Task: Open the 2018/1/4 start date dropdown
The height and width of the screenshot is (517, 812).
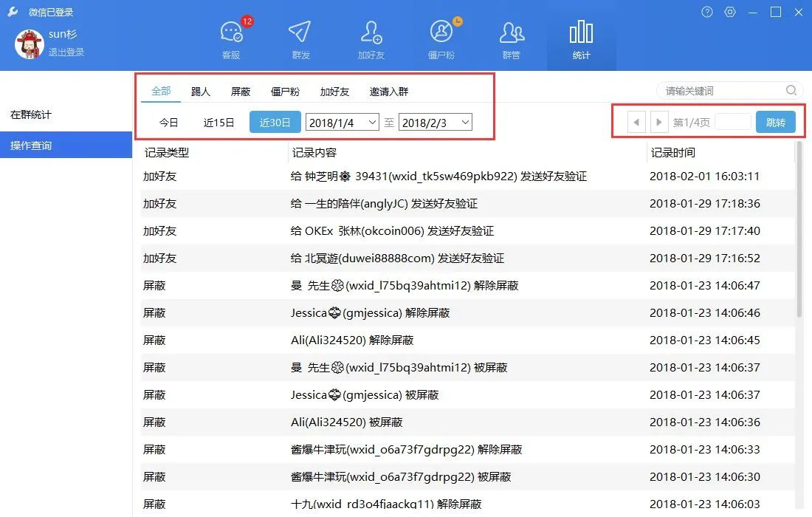Action: tap(342, 121)
